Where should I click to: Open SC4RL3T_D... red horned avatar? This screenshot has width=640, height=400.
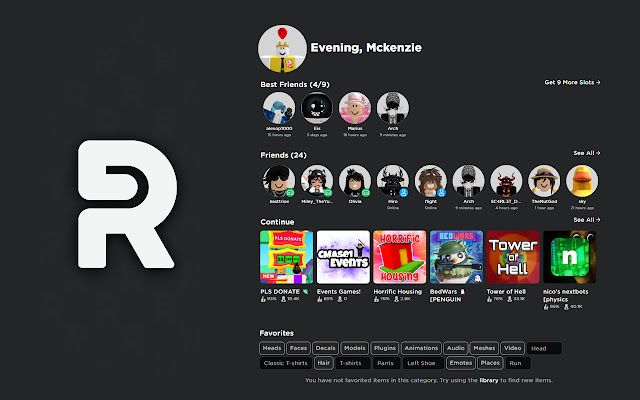506,181
